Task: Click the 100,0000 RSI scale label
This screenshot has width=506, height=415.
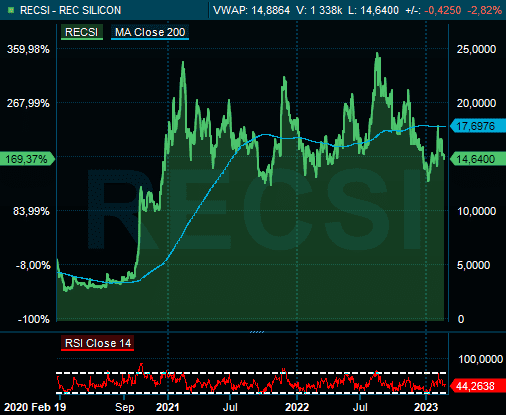Action: 481,359
